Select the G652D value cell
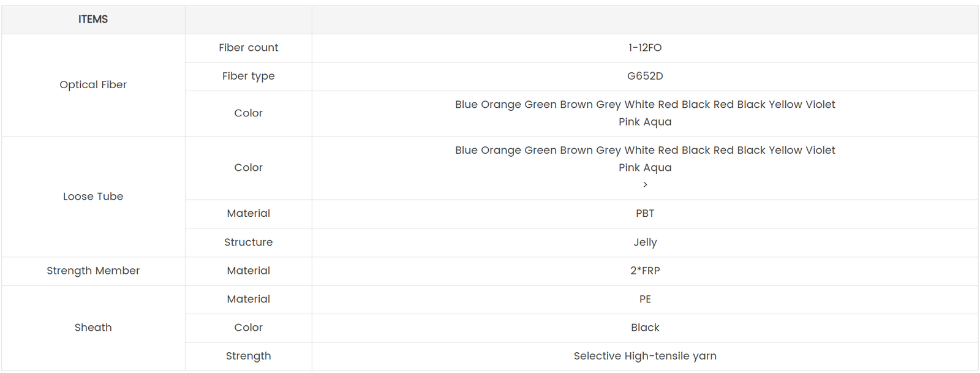980x373 pixels. pyautogui.click(x=645, y=76)
